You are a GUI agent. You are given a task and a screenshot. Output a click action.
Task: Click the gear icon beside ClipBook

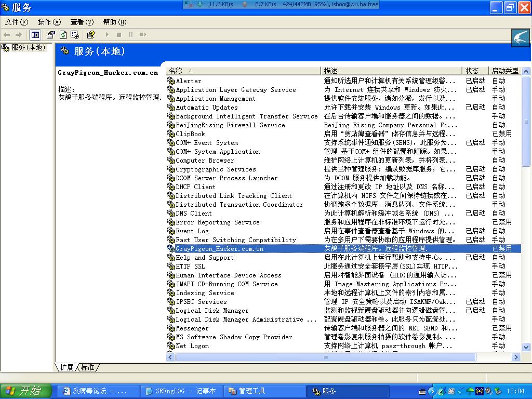[x=170, y=134]
